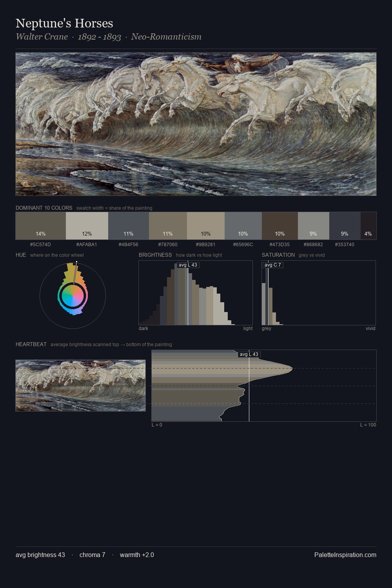Click hex code '#4B4F56' text

129,245
